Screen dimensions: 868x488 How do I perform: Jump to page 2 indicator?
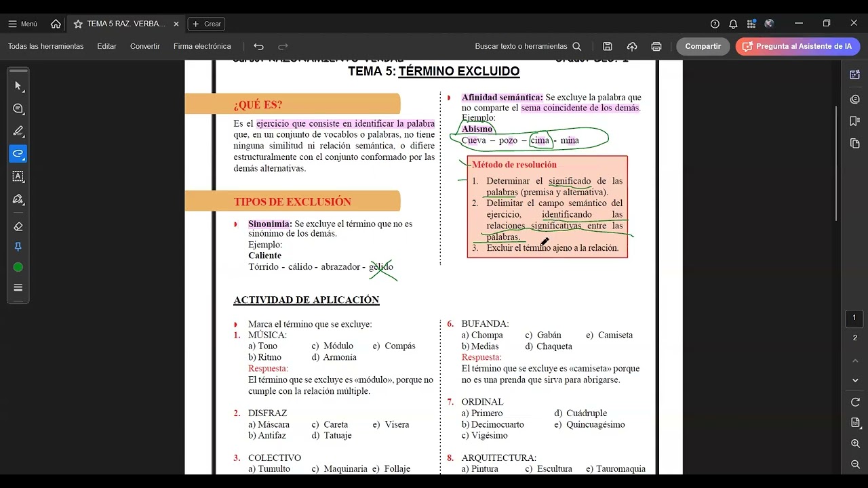point(854,338)
